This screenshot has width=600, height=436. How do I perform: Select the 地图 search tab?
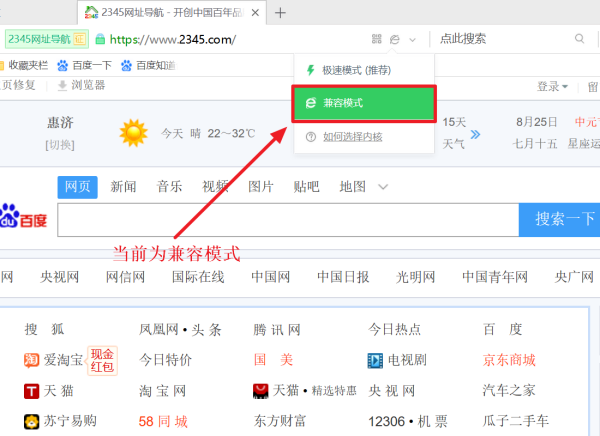pyautogui.click(x=352, y=187)
